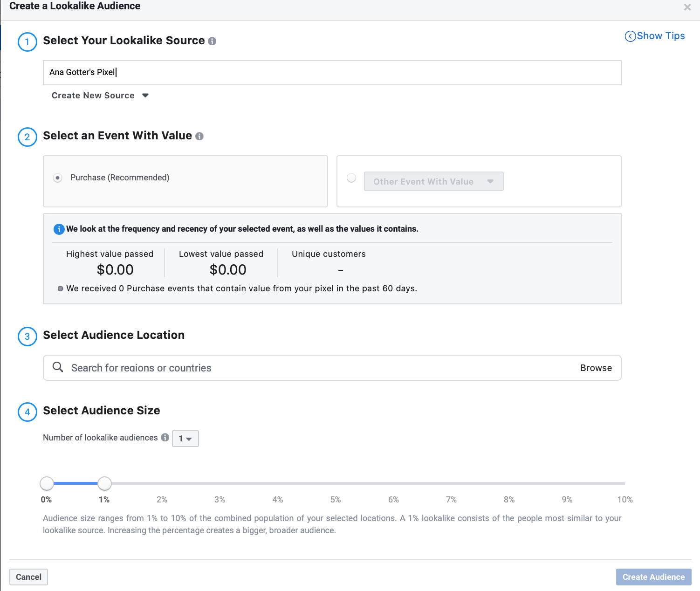Click the step 1 circle indicator
Screen dimensions: 700x591
pos(27,42)
